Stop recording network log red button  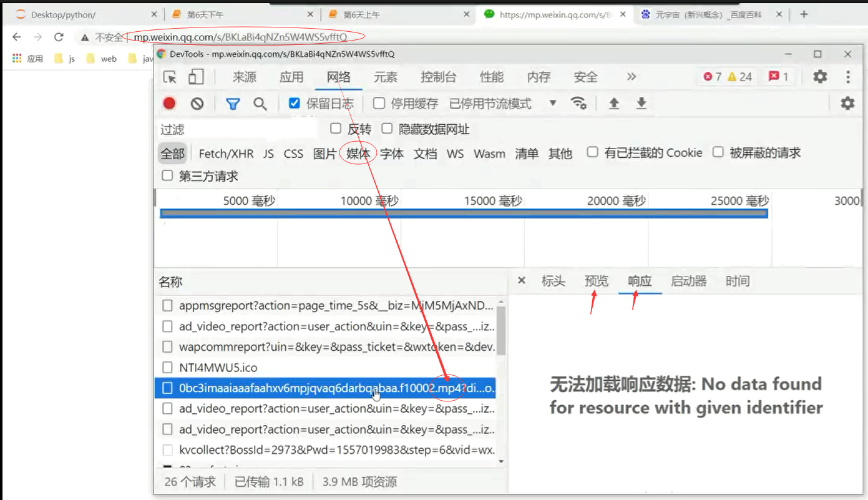[169, 104]
